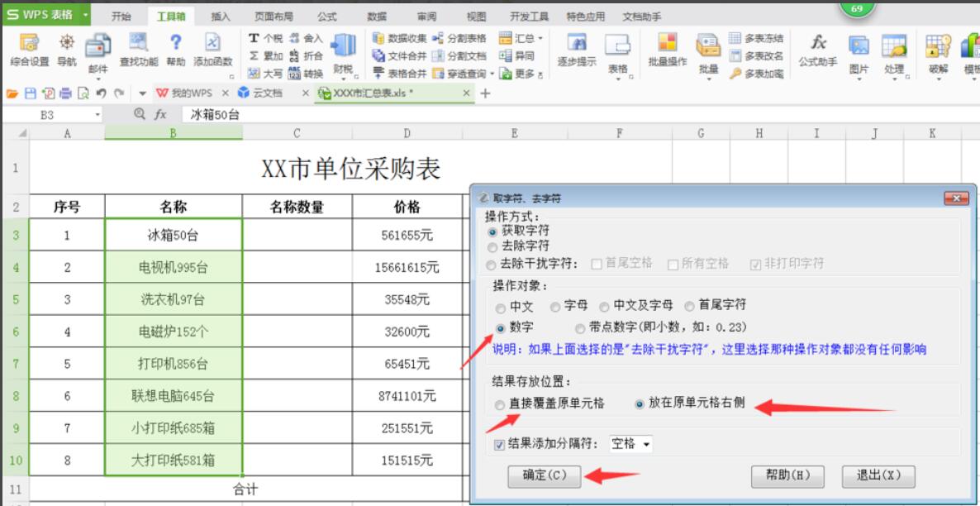
Task: Expand the 批量 dropdown
Action: click(708, 79)
